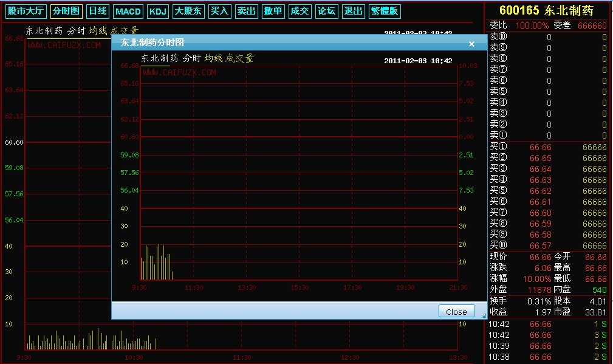Switch to the 分时图 intraday chart
Viewport: 613px width, 364px height.
pyautogui.click(x=66, y=11)
